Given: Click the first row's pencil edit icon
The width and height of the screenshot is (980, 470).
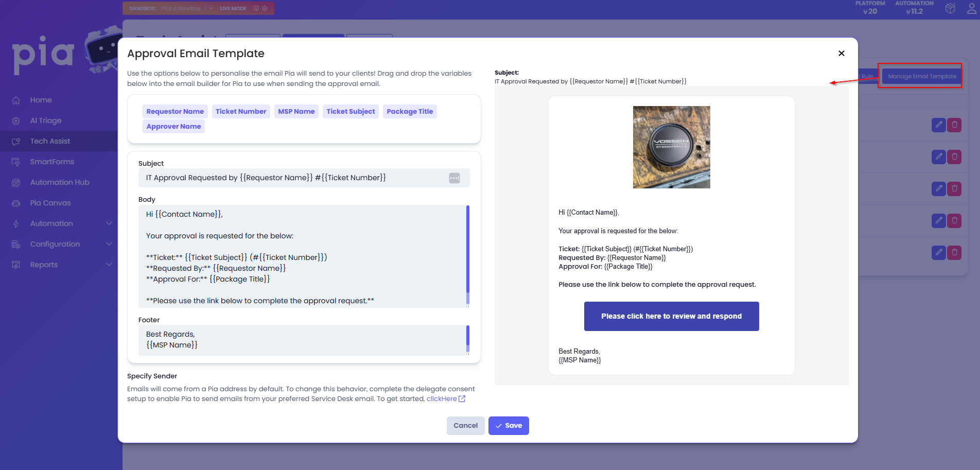Looking at the screenshot, I should [938, 125].
